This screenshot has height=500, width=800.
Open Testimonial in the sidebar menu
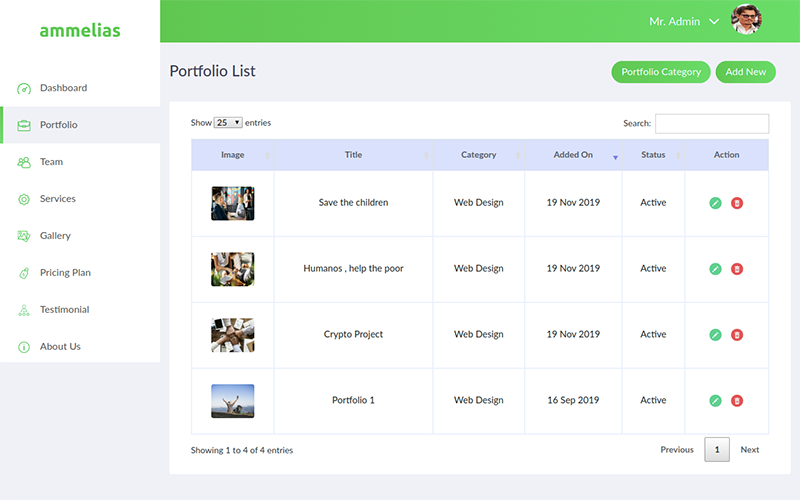click(80, 309)
